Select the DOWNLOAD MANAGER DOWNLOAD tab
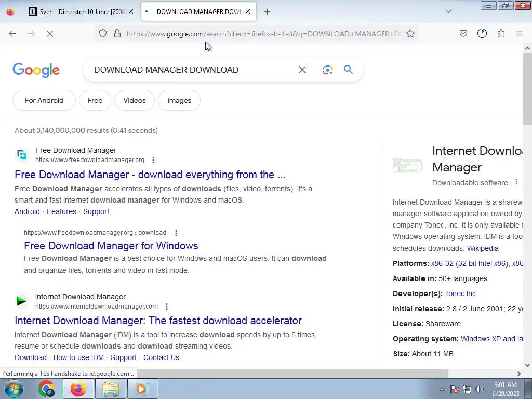This screenshot has width=532, height=399. coord(198,12)
